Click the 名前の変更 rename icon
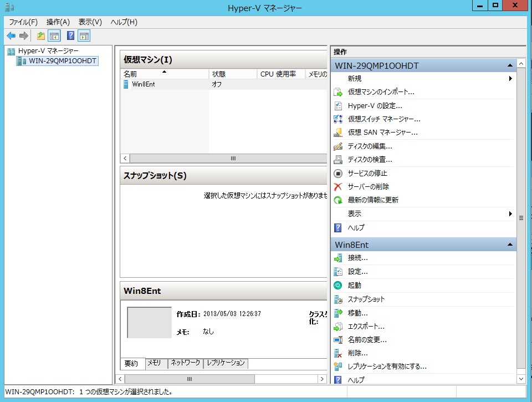 [x=338, y=340]
